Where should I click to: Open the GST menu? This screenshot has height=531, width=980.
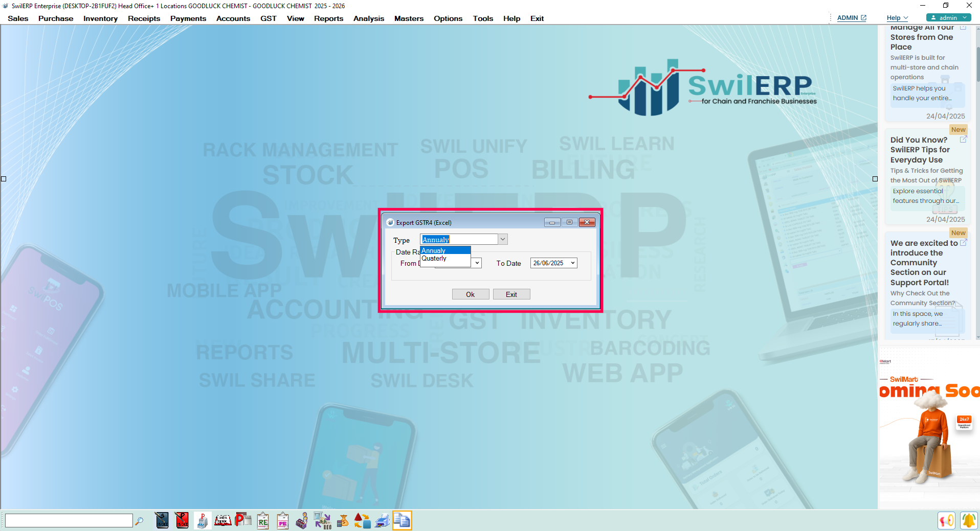click(268, 18)
